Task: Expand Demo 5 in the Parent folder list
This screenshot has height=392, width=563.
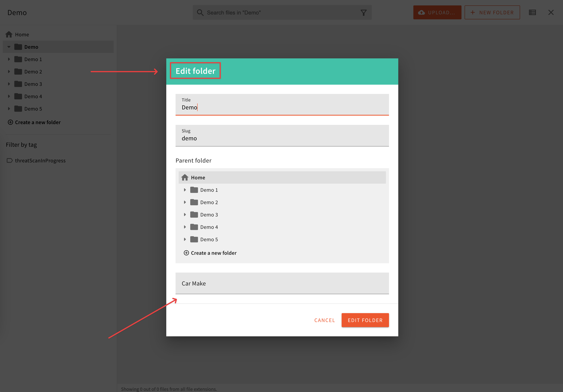Action: (185, 239)
